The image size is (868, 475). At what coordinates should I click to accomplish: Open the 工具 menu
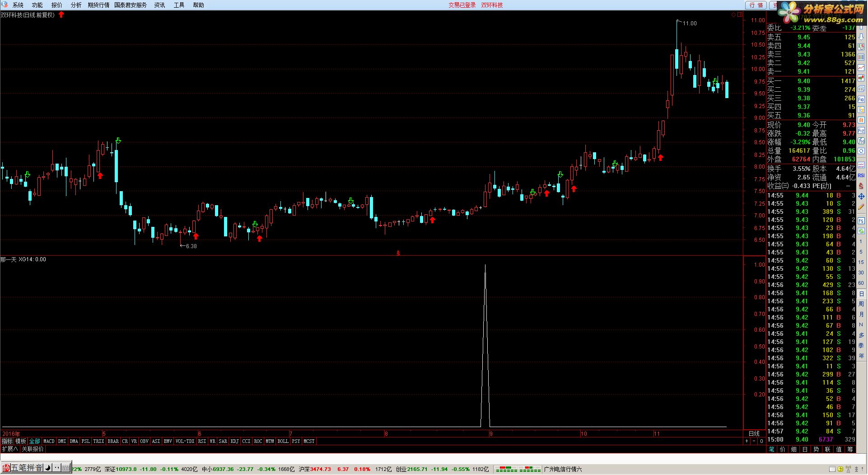(179, 5)
